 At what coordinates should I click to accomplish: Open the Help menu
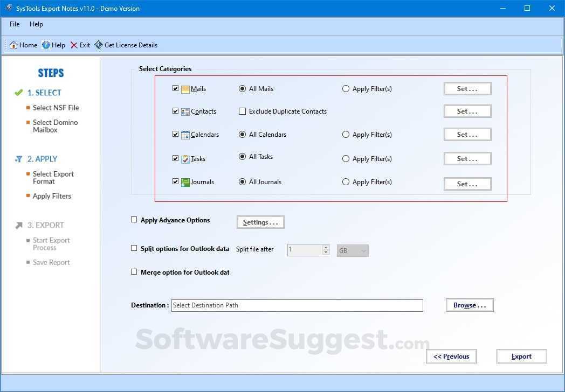point(36,24)
